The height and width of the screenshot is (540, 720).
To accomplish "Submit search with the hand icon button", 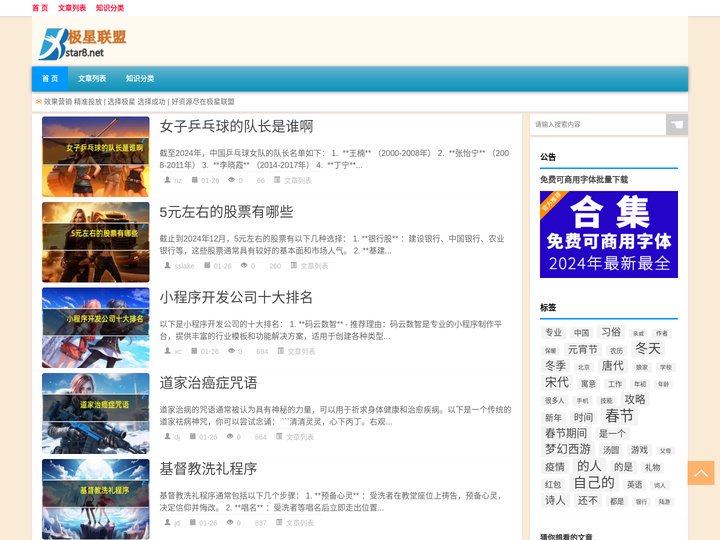I will (676, 124).
